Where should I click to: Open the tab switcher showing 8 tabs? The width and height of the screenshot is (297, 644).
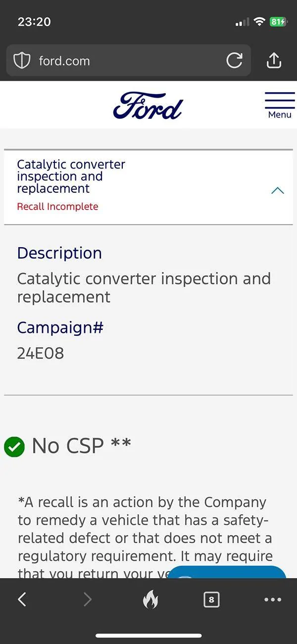[211, 599]
